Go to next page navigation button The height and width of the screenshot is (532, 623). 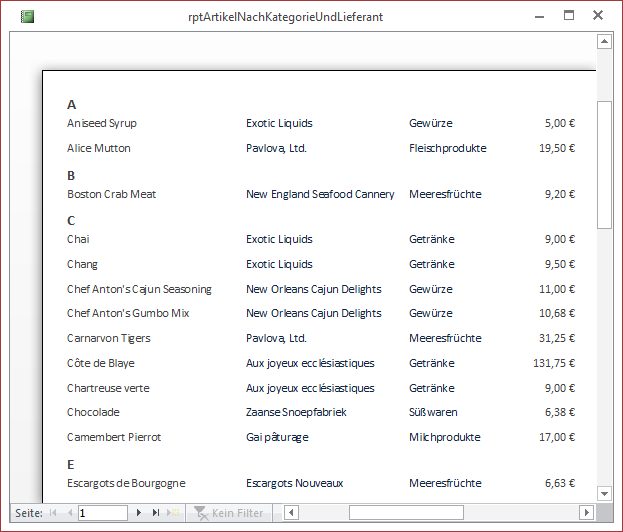[139, 513]
